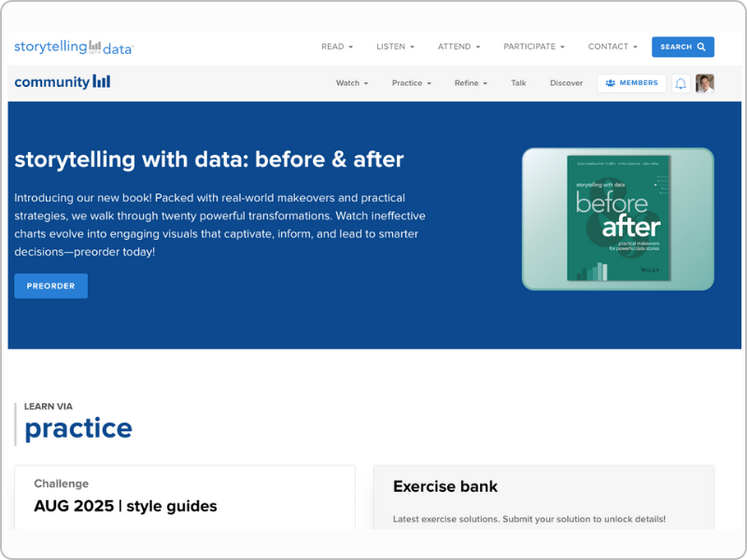The height and width of the screenshot is (560, 747).
Task: Go to the Discover section
Action: (567, 83)
